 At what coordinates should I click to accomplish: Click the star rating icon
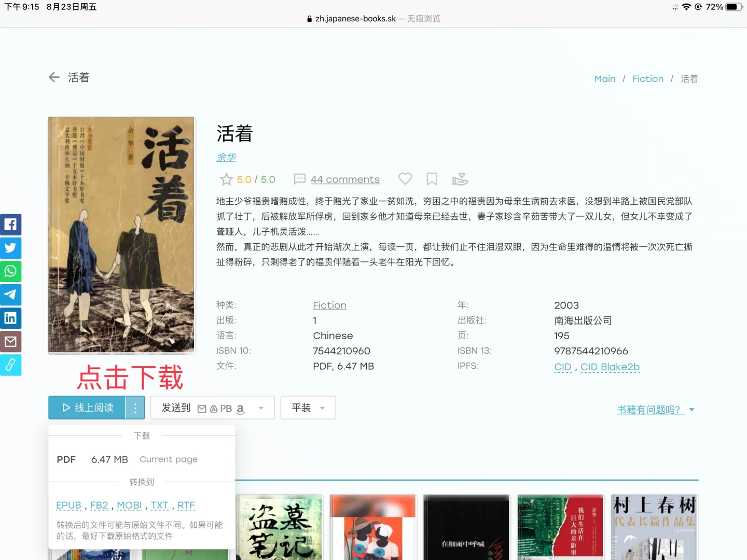[x=226, y=179]
